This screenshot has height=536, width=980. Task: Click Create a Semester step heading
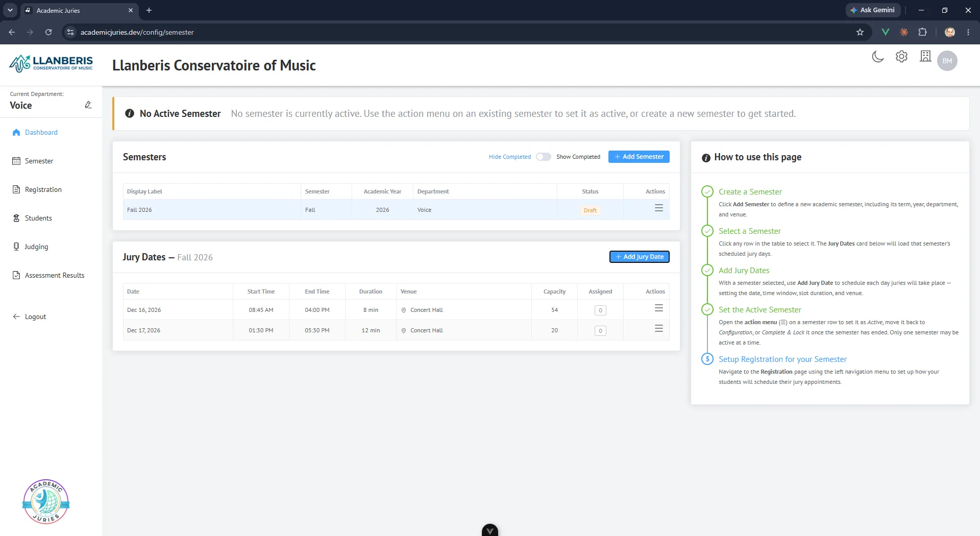pos(750,192)
